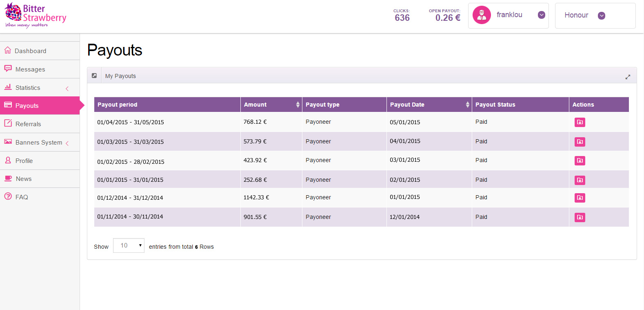The width and height of the screenshot is (644, 310).
Task: Click payout date 02/01/2015
Action: click(405, 180)
